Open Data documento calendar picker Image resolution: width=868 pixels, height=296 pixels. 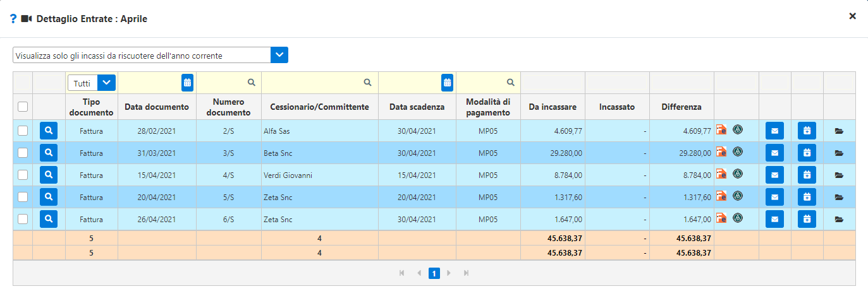(x=187, y=82)
